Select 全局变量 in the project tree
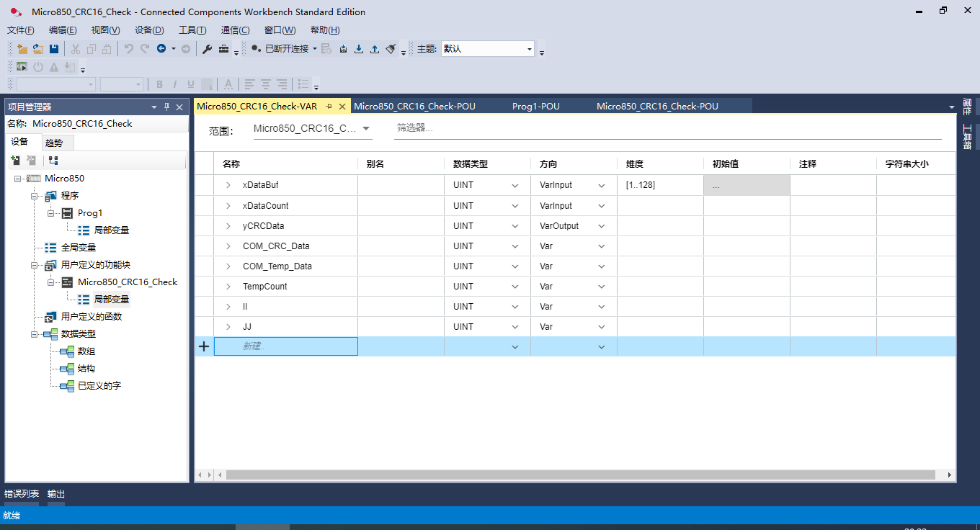This screenshot has height=530, width=980. pyautogui.click(x=78, y=248)
